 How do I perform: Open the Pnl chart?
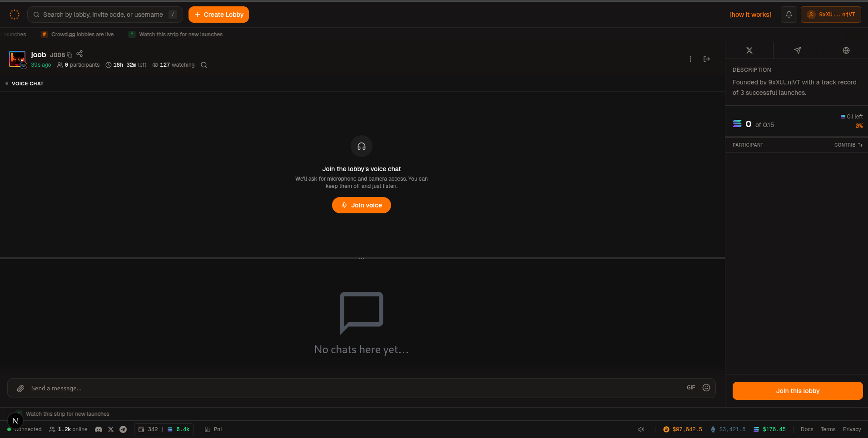pos(213,429)
